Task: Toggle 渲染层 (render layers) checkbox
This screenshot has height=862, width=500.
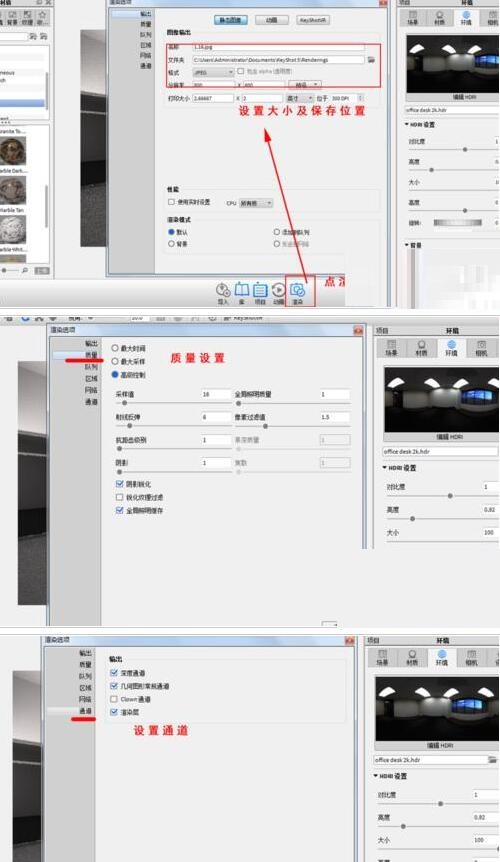Action: (114, 712)
